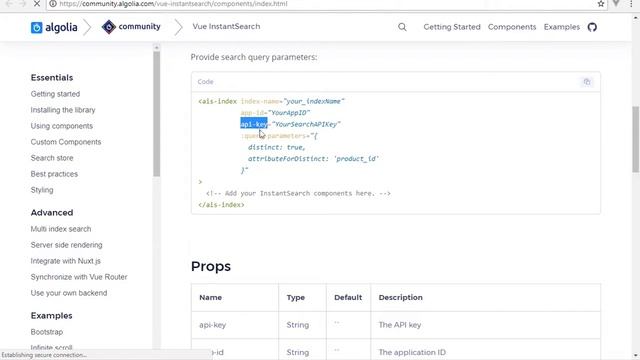Viewport: 640px width, 360px height.
Task: Click the address bar URL
Action: (173, 4)
